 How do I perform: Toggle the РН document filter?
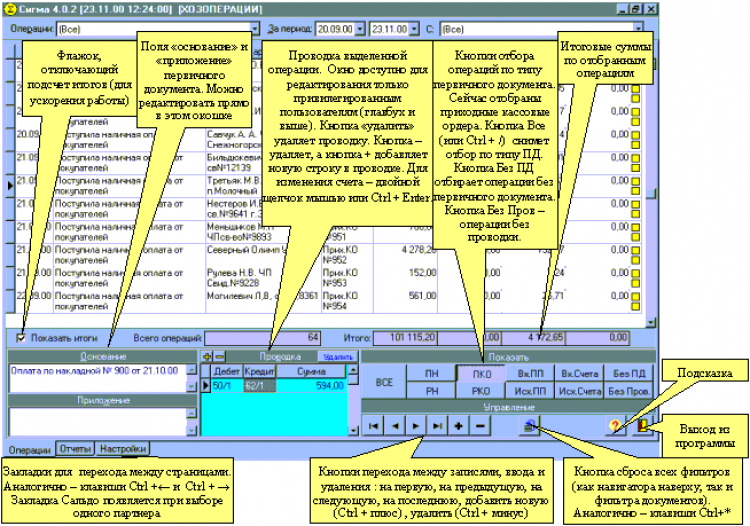(x=431, y=391)
